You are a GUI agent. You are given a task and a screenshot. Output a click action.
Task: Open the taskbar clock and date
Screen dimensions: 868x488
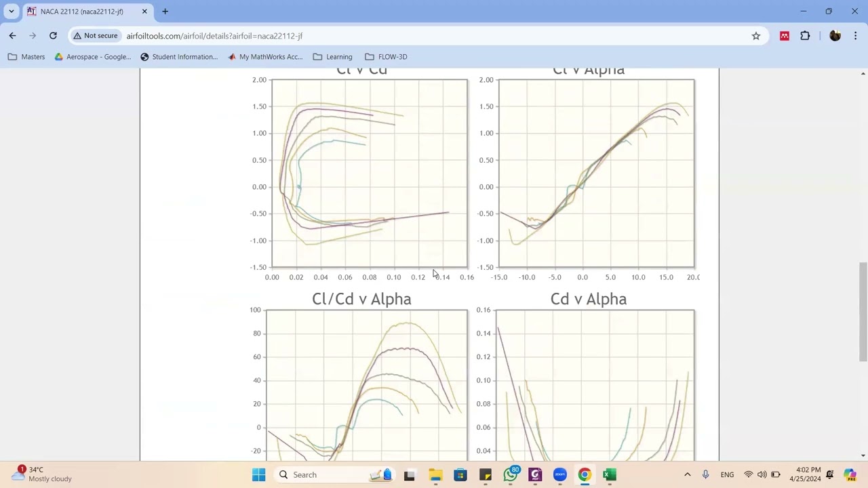[805, 474]
